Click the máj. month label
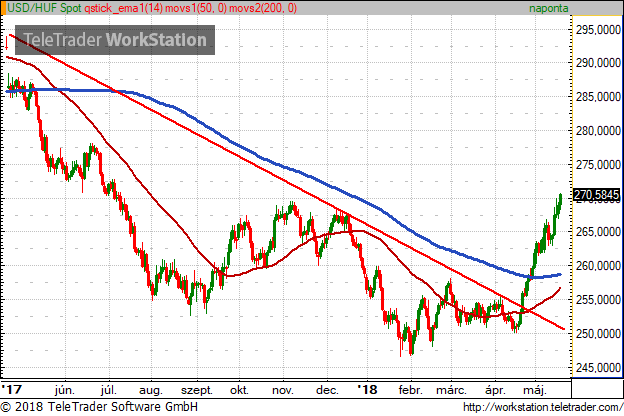Image resolution: width=624 pixels, height=416 pixels. click(x=534, y=390)
